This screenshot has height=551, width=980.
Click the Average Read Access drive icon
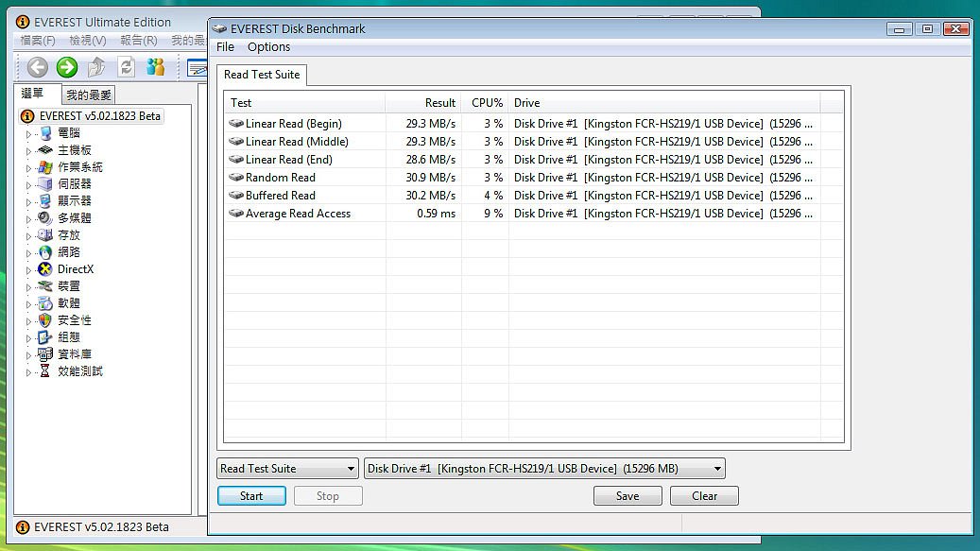coord(236,214)
